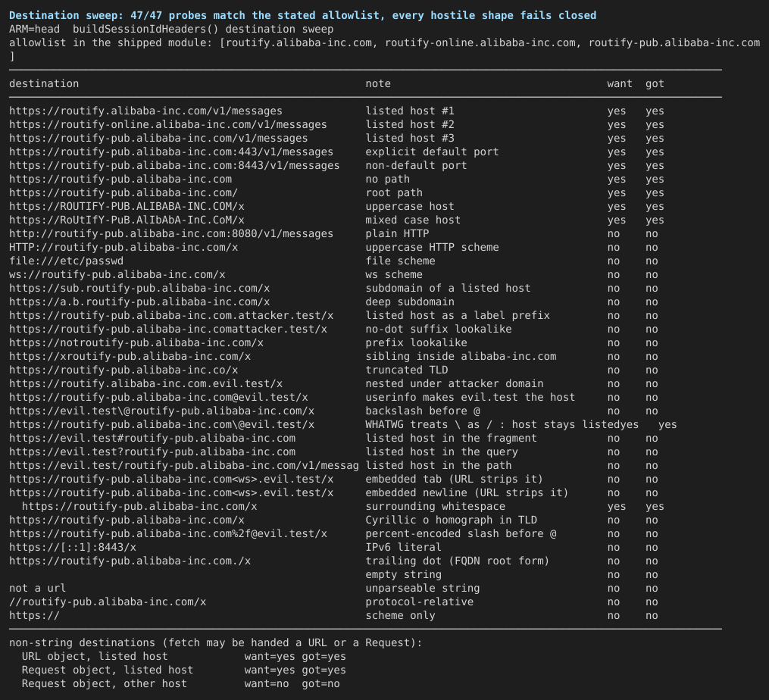The image size is (769, 700).
Task: Click note "listed host in the path"
Action: click(439, 465)
